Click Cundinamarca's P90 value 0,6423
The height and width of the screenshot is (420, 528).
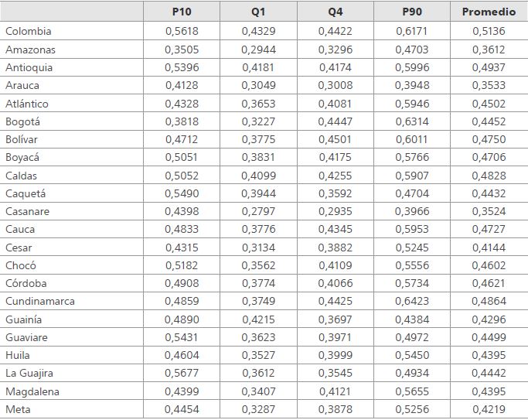tap(412, 301)
